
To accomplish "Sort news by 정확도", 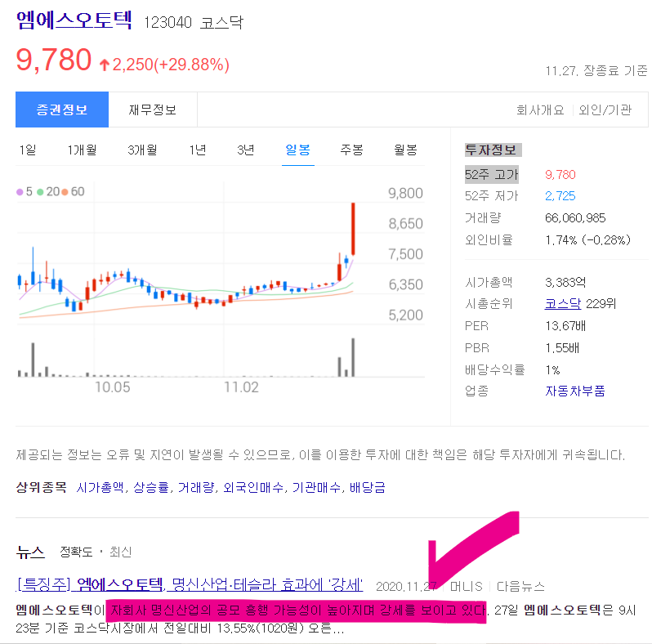I will click(x=76, y=552).
